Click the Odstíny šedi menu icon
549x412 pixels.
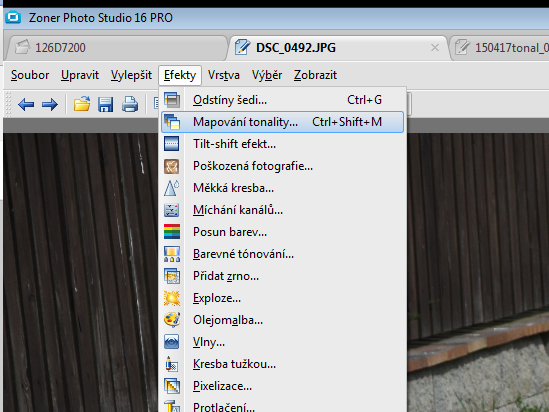[x=172, y=100]
